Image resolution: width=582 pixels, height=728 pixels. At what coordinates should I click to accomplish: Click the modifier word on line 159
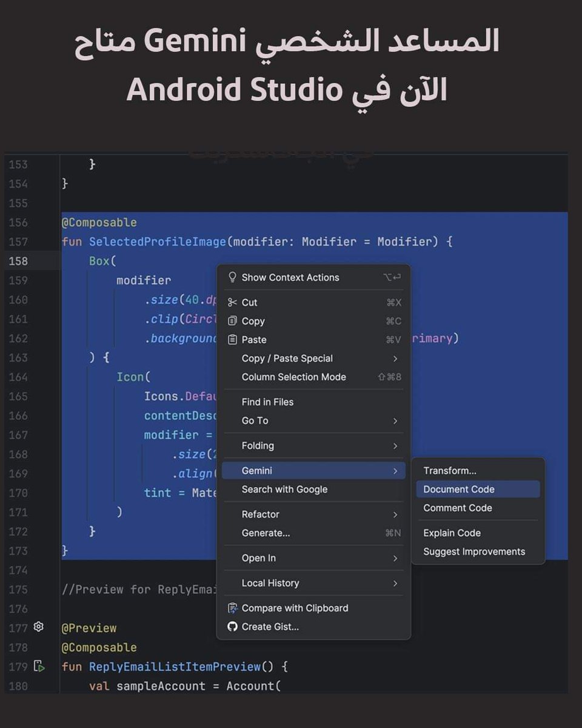144,280
